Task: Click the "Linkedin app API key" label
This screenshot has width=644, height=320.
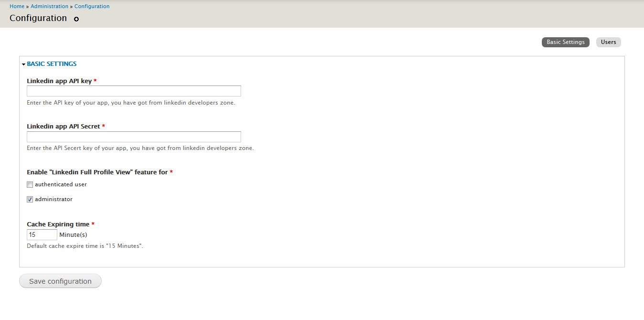Action: (59, 81)
